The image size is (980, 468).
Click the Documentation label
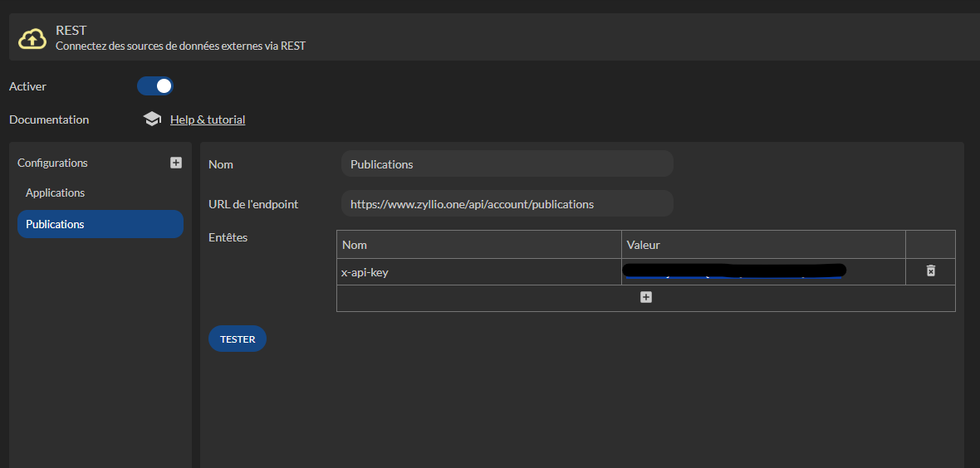pyautogui.click(x=49, y=119)
